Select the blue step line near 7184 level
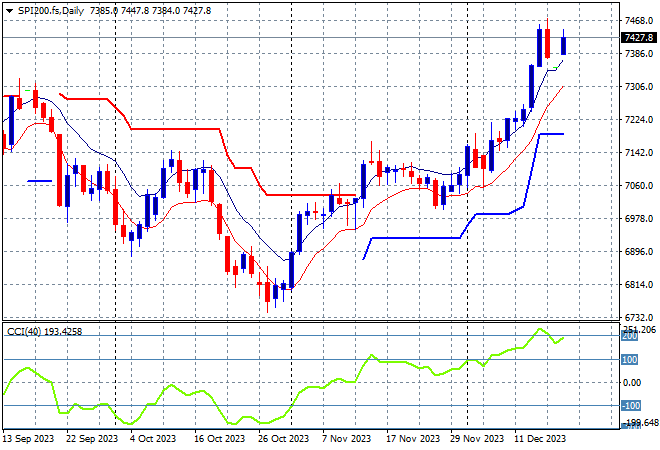This screenshot has width=660, height=450. pos(551,133)
